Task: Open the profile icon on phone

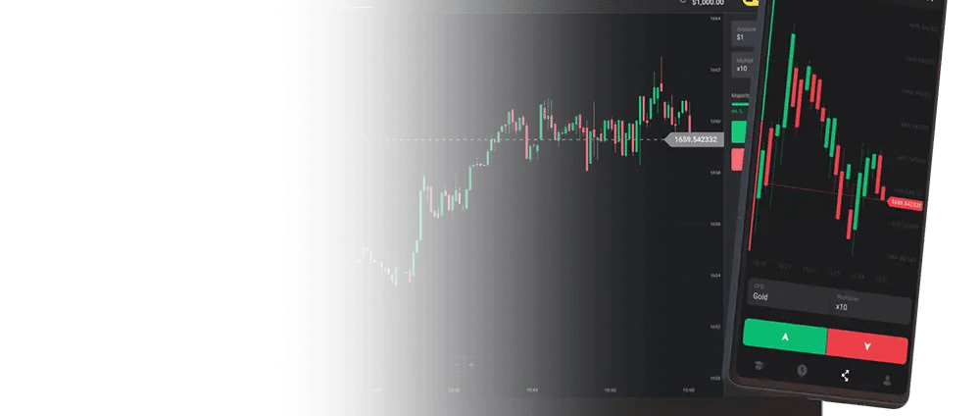Action: (x=887, y=380)
